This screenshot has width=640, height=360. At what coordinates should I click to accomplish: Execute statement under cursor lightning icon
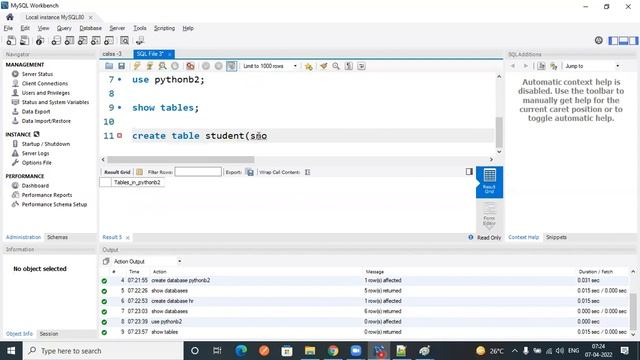tap(149, 66)
